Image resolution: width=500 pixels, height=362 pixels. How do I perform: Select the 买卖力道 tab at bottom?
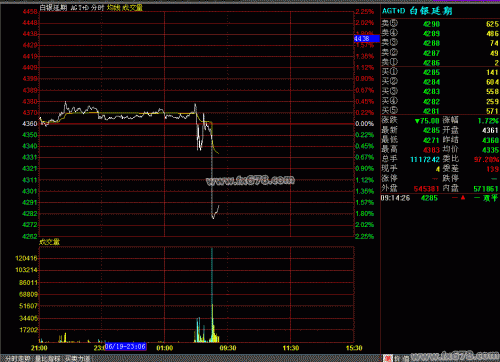(77, 359)
